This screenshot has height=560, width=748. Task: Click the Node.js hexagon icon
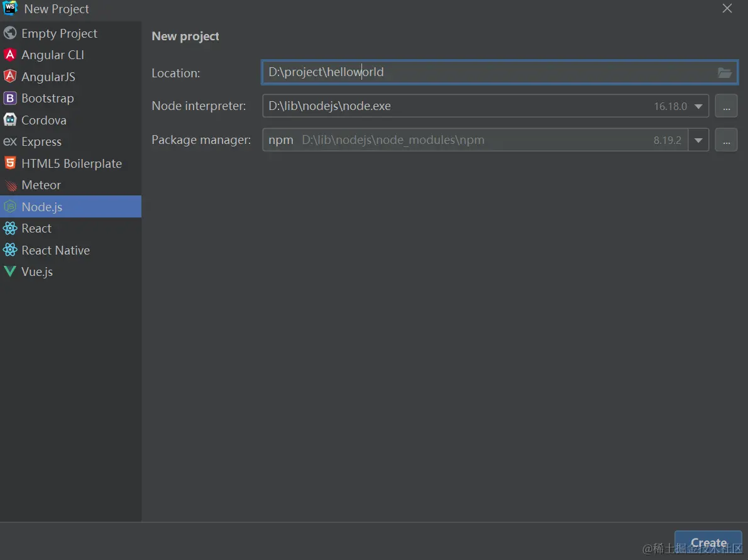[x=10, y=207]
